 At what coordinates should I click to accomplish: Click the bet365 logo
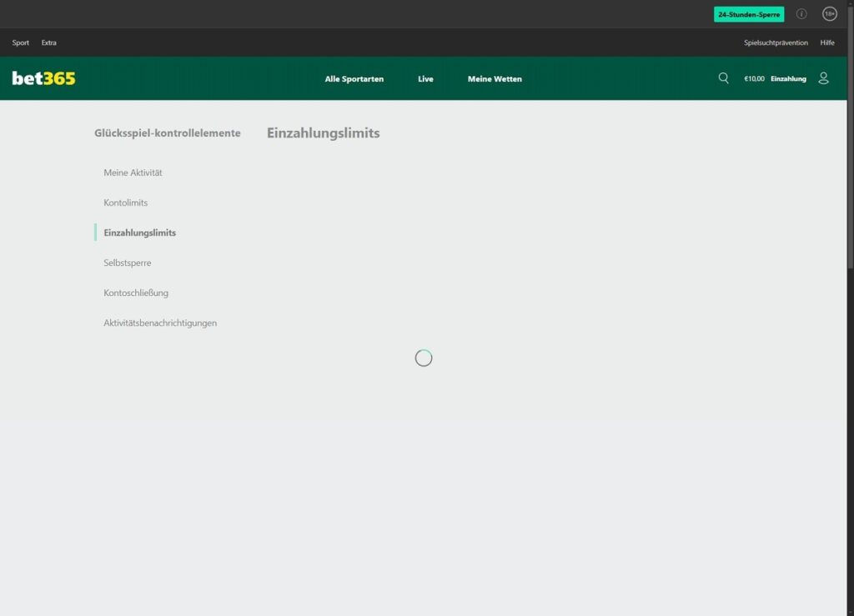pos(43,78)
